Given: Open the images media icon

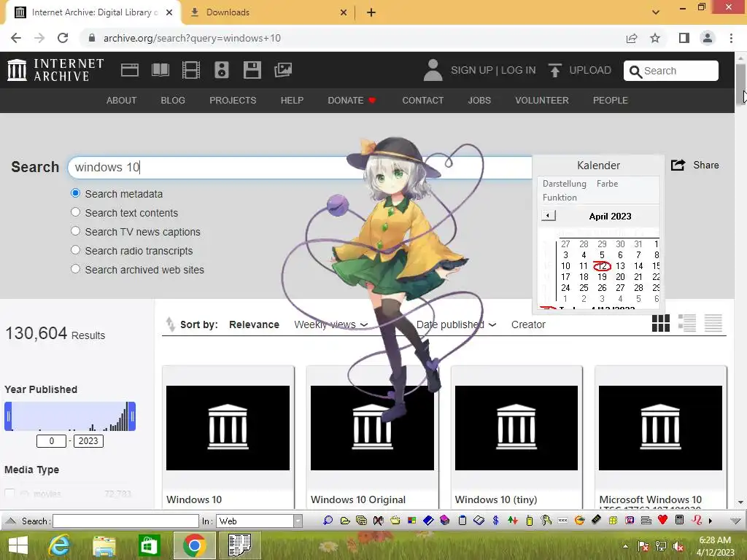Looking at the screenshot, I should pyautogui.click(x=283, y=70).
